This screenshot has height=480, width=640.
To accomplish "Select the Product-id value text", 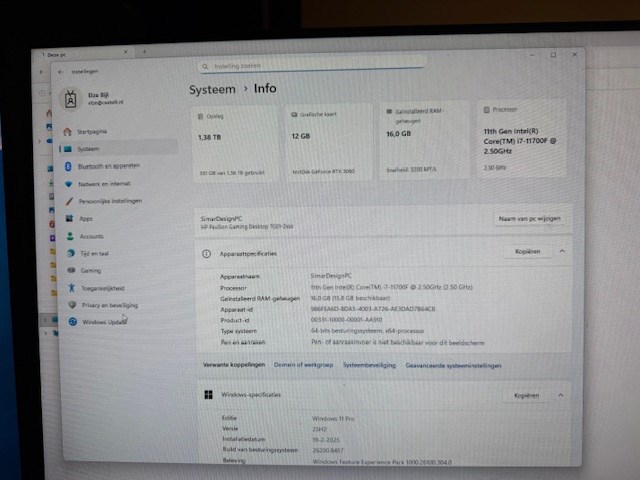I will coord(346,320).
